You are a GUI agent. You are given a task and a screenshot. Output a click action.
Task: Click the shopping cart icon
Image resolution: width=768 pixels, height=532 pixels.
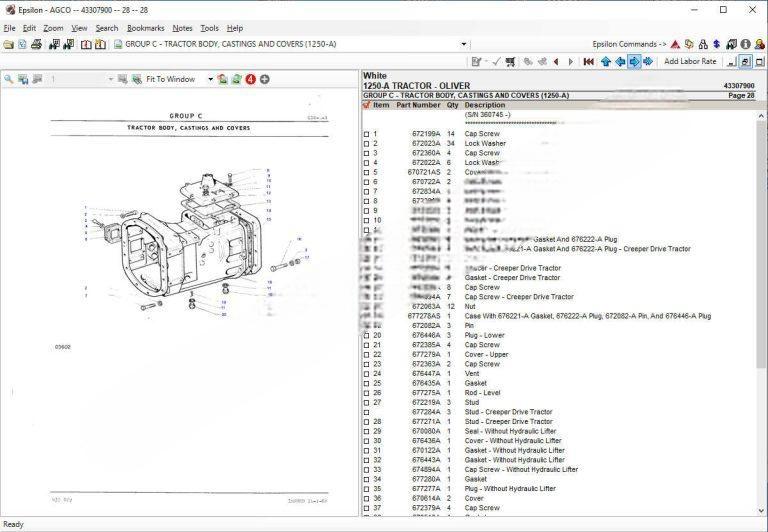pos(511,61)
